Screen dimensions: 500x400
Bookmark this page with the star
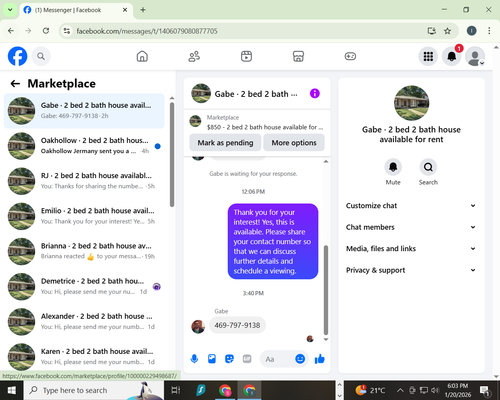click(447, 31)
